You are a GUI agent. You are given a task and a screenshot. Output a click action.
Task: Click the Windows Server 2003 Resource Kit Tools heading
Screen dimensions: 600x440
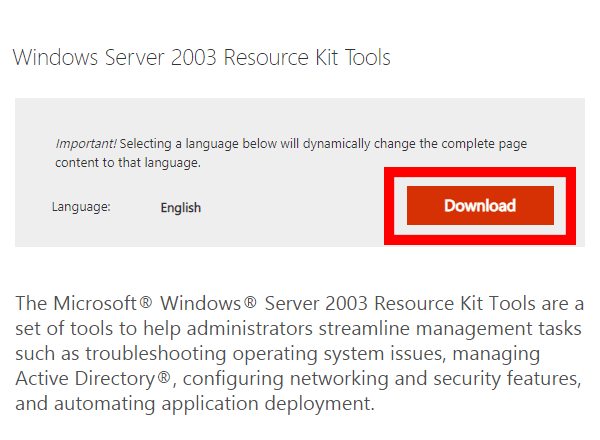tap(201, 57)
